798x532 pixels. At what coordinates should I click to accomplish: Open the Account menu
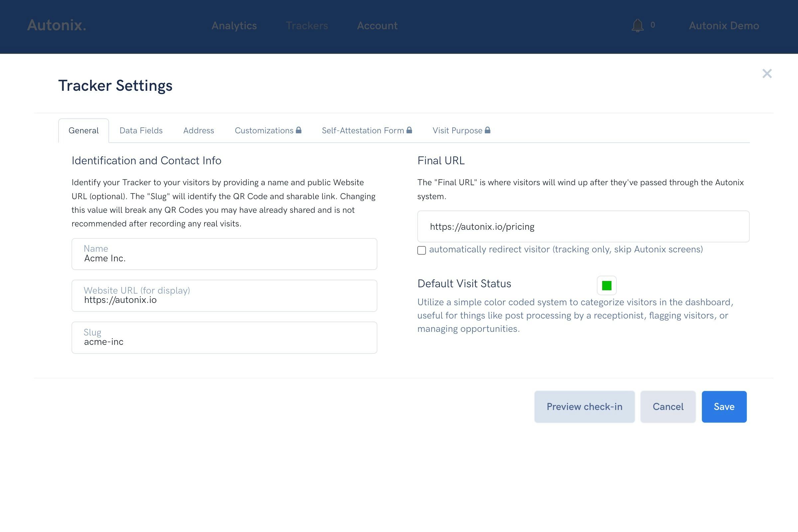coord(377,26)
